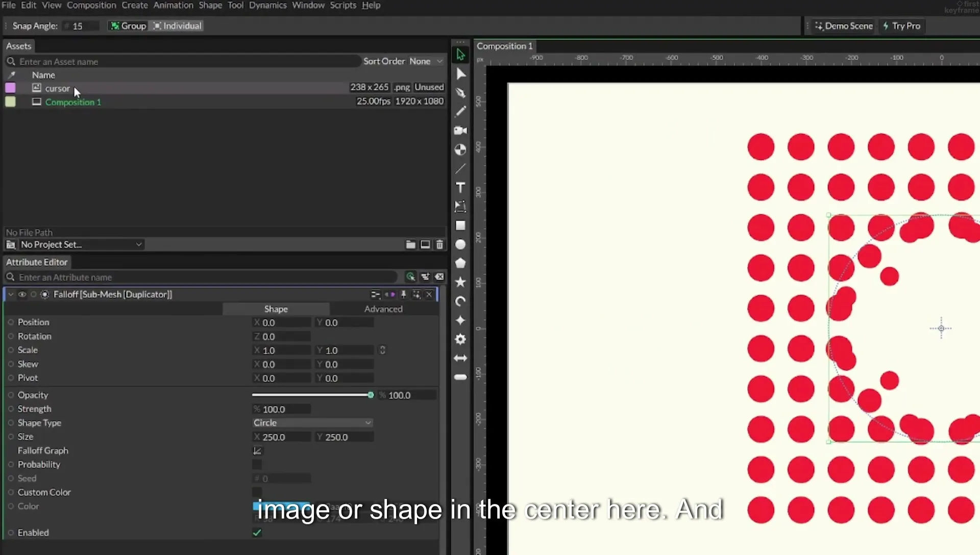Image resolution: width=980 pixels, height=555 pixels.
Task: Open the Composition menu
Action: [x=91, y=5]
